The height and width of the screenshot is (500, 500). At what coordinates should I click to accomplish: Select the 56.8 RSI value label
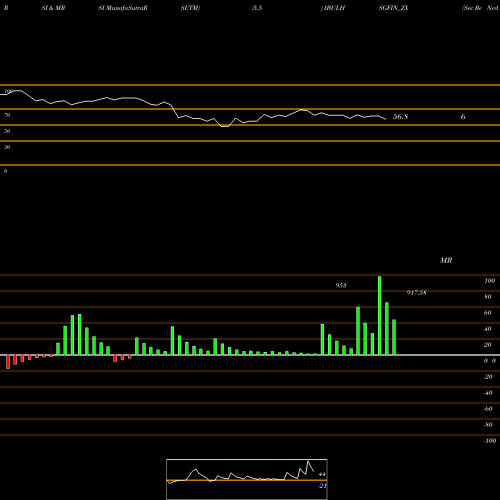click(400, 117)
